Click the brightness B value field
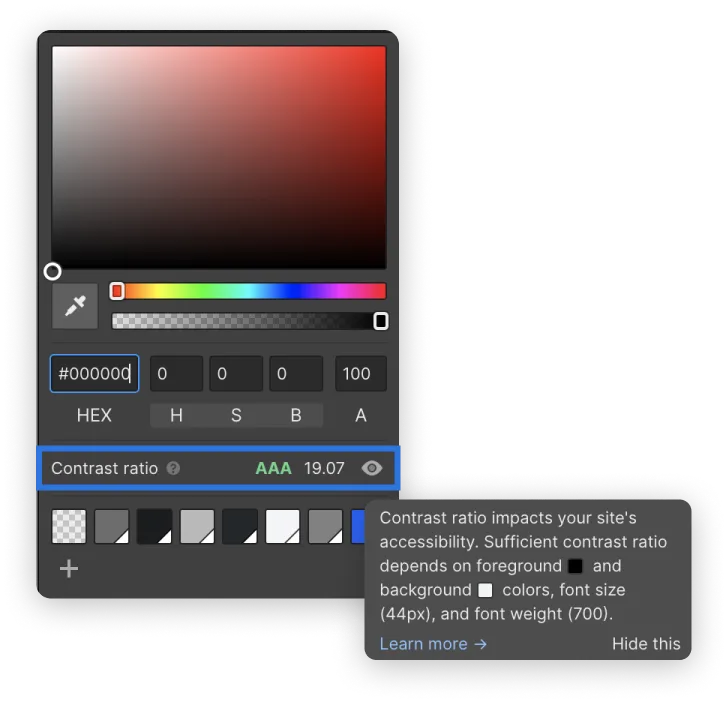The height and width of the screenshot is (703, 728). 296,373
